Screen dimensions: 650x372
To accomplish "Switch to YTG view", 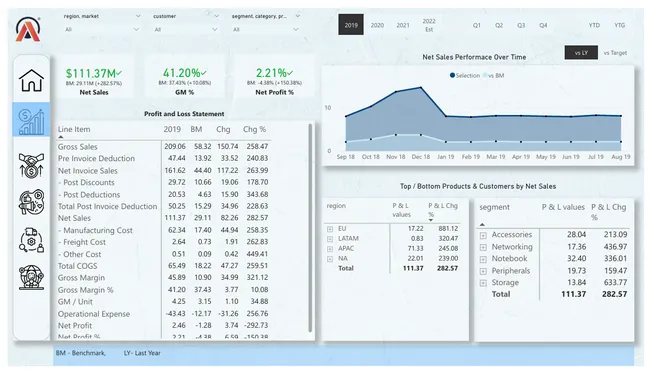I will point(619,25).
